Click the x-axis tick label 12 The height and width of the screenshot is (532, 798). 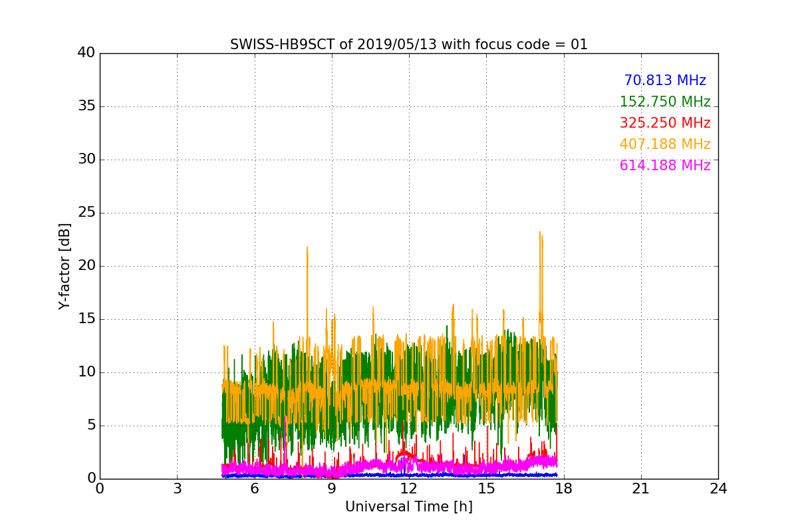(x=409, y=489)
